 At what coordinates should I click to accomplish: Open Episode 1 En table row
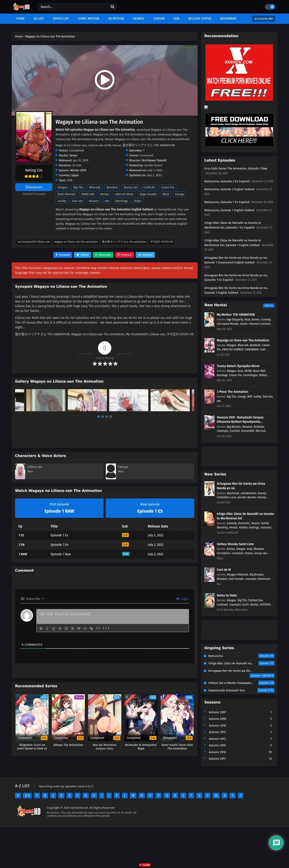tap(105, 544)
